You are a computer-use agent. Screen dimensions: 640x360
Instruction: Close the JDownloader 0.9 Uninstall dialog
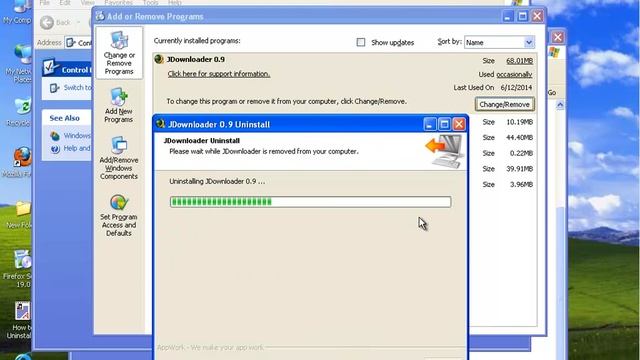[x=459, y=124]
